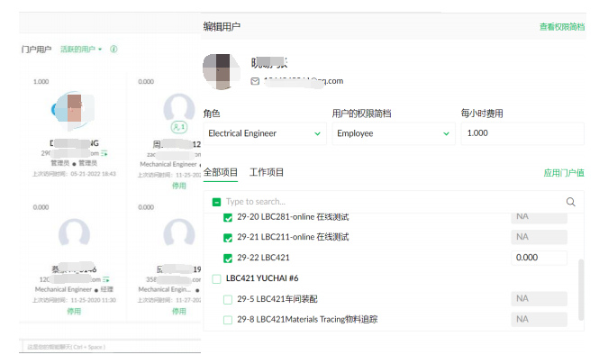
Task: Click the LBC421 YUCHAI #6 group label
Action: pyautogui.click(x=262, y=278)
